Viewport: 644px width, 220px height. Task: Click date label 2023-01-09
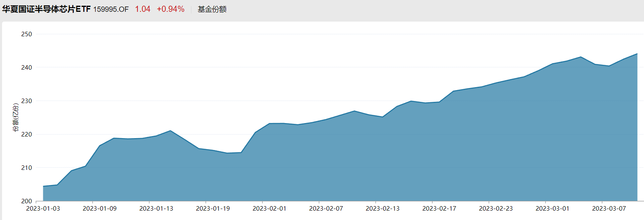point(100,209)
